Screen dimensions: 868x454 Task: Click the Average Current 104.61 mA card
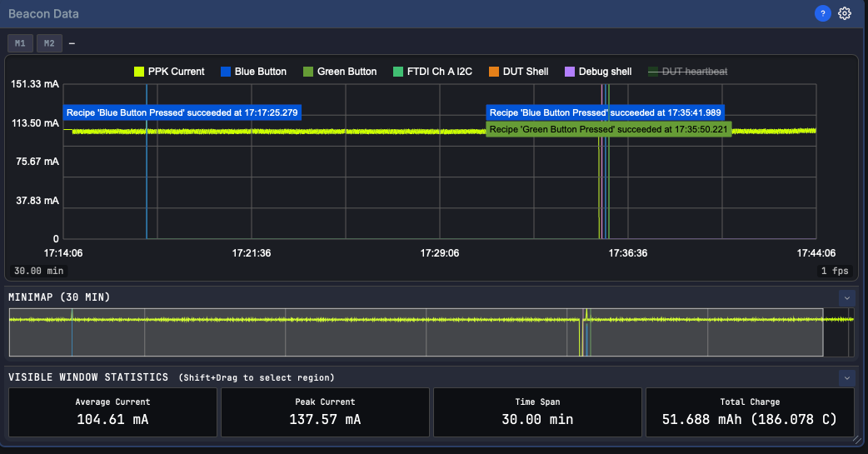[x=112, y=412]
